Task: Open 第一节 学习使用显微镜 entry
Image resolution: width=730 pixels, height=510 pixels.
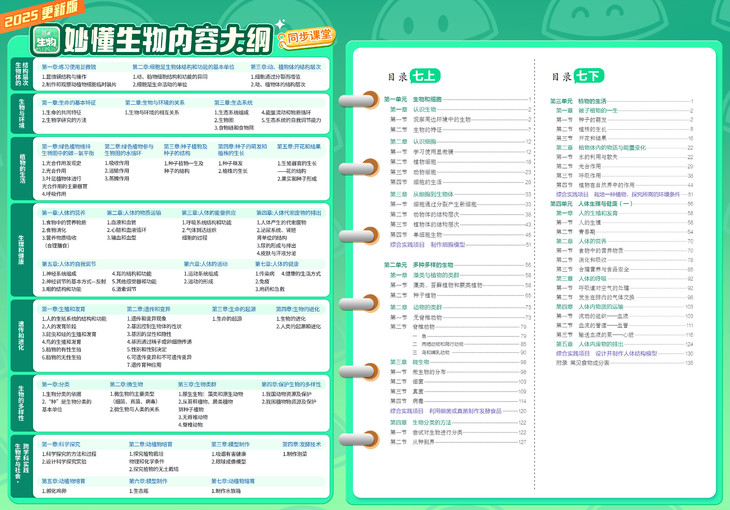Action: 460,151
